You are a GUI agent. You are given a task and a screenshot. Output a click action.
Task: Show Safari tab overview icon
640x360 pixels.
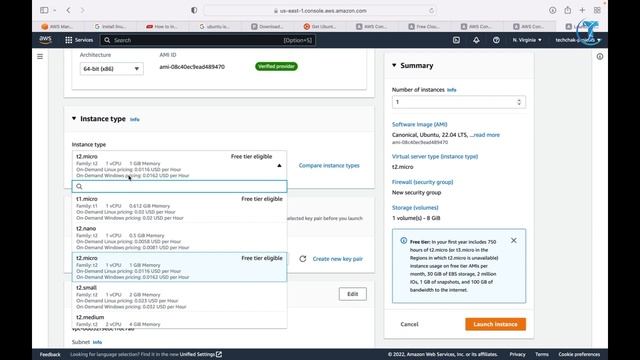pyautogui.click(x=597, y=10)
